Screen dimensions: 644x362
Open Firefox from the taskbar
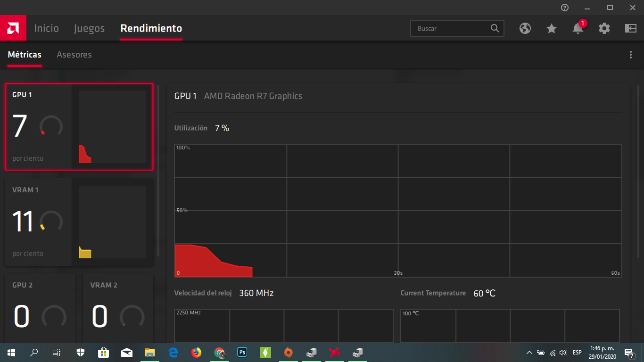tap(196, 352)
